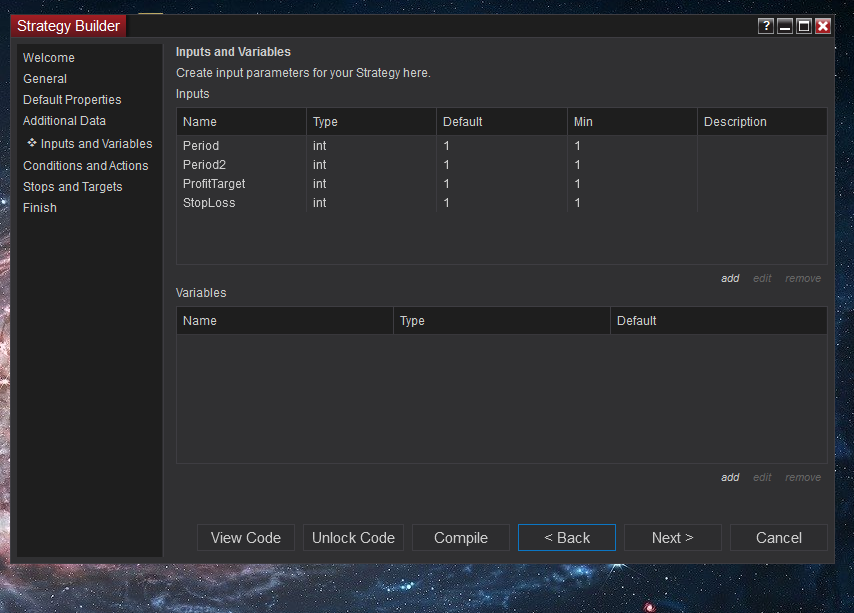Image resolution: width=854 pixels, height=613 pixels.
Task: Click the Variables Name column header
Action: pyautogui.click(x=285, y=321)
